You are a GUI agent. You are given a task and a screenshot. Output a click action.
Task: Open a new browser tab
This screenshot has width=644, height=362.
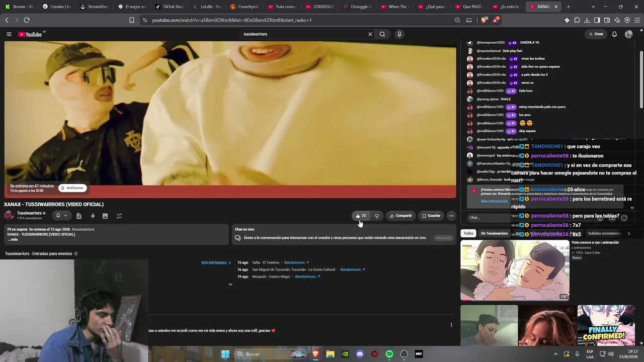click(x=569, y=7)
